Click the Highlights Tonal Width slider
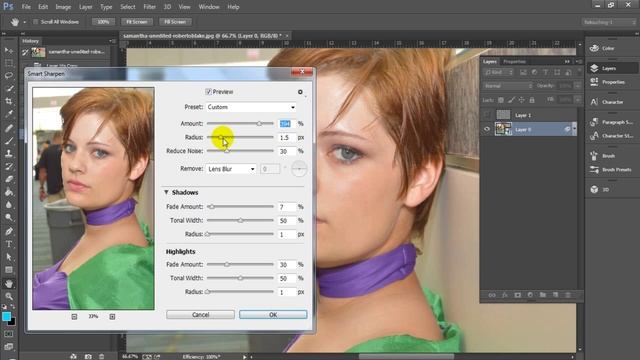 pos(240,278)
